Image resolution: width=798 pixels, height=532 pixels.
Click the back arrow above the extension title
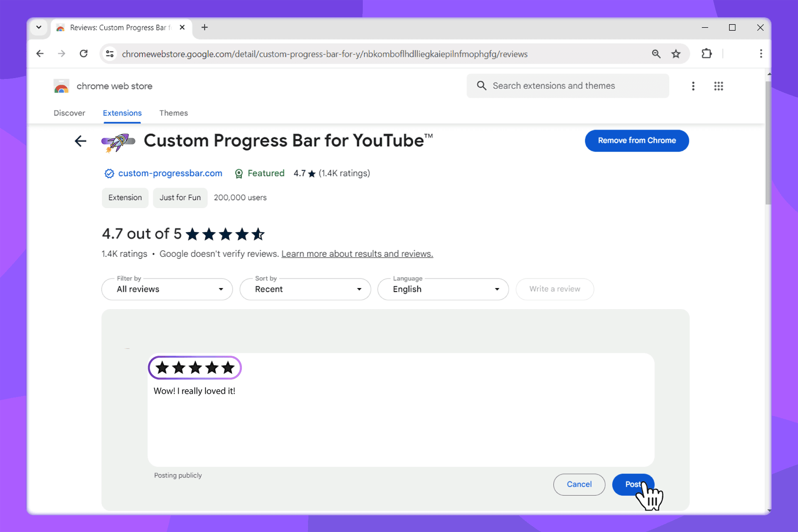pyautogui.click(x=80, y=141)
